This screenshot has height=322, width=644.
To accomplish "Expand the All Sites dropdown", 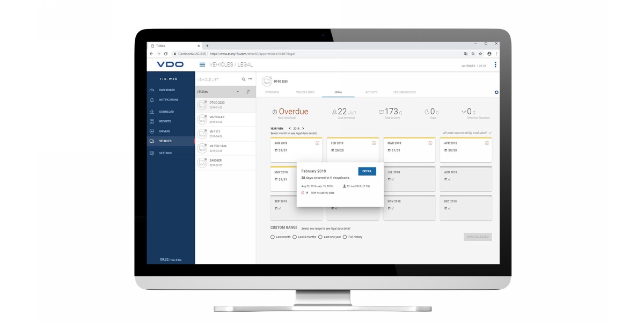I will point(238,92).
